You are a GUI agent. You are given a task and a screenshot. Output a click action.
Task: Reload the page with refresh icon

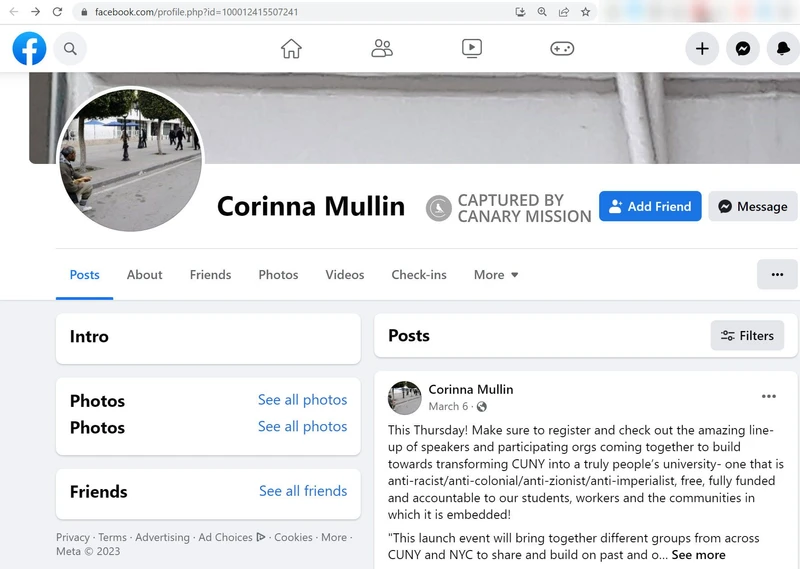[x=57, y=12]
